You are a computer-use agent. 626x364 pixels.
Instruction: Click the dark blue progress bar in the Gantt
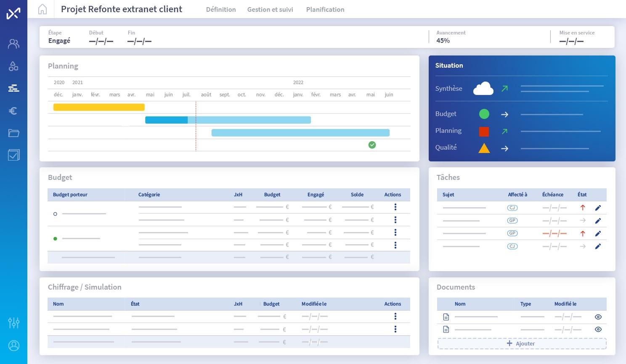[x=166, y=120]
